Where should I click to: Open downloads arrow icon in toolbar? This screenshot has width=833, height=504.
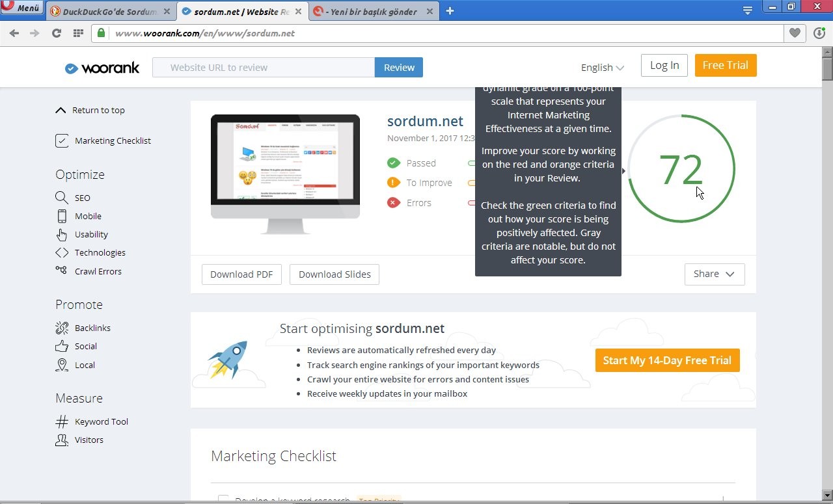click(x=819, y=33)
